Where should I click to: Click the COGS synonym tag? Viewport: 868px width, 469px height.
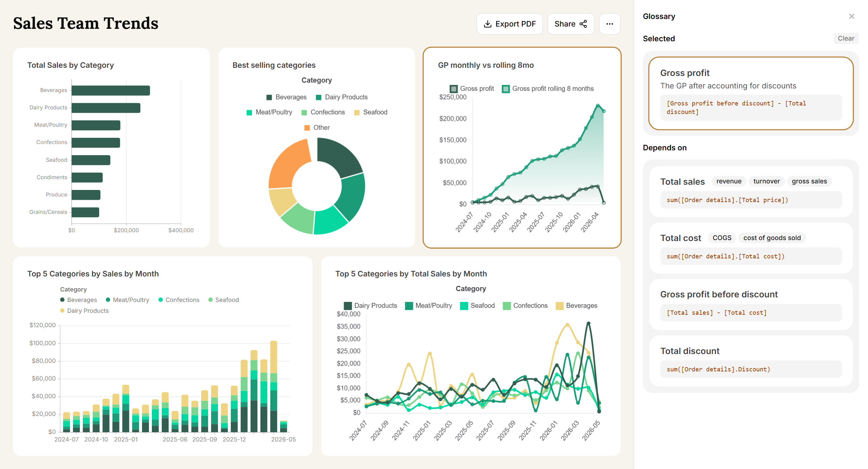point(722,238)
